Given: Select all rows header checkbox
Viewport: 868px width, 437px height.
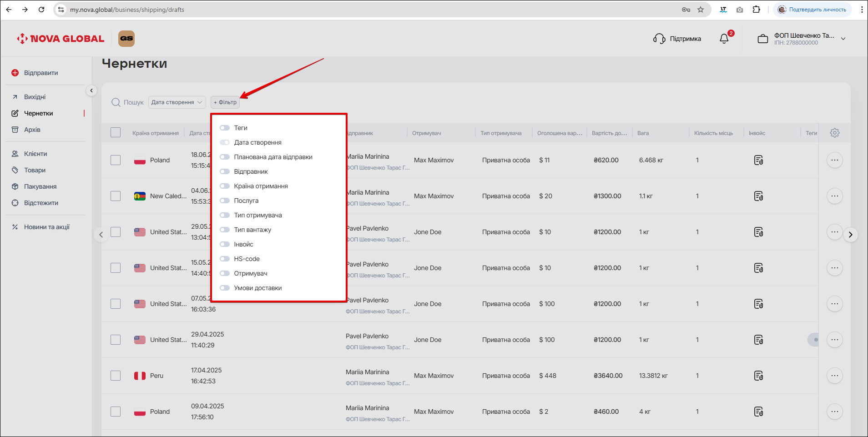Looking at the screenshot, I should point(116,132).
